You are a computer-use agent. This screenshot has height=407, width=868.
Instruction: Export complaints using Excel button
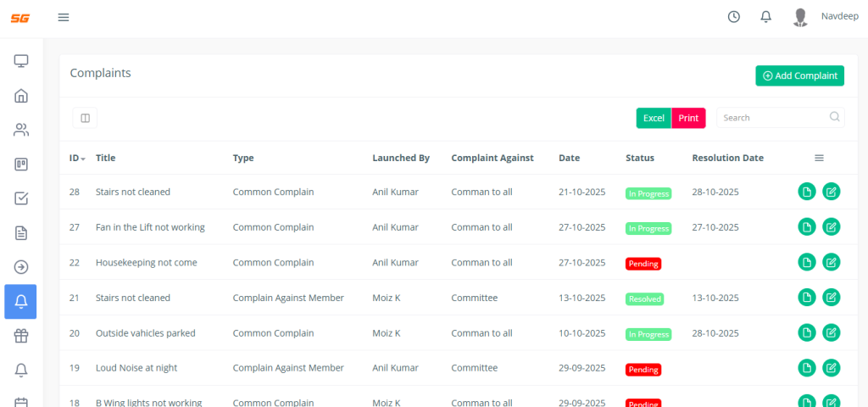pyautogui.click(x=654, y=118)
